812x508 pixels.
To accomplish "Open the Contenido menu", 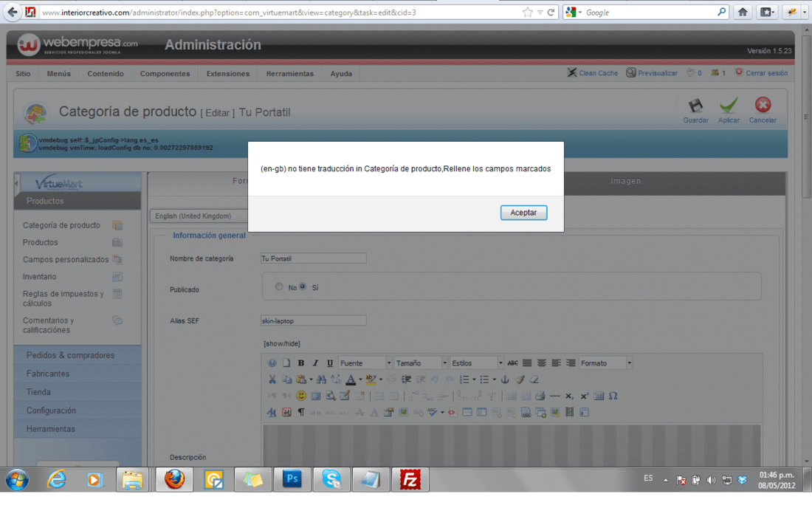I will click(x=106, y=74).
